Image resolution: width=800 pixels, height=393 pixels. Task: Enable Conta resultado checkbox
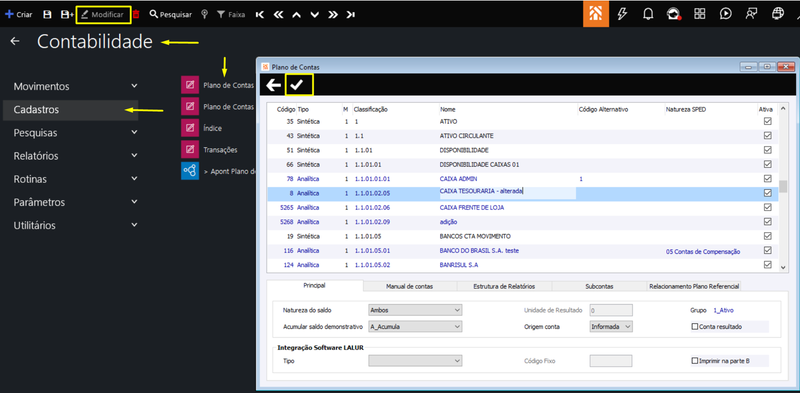click(694, 326)
